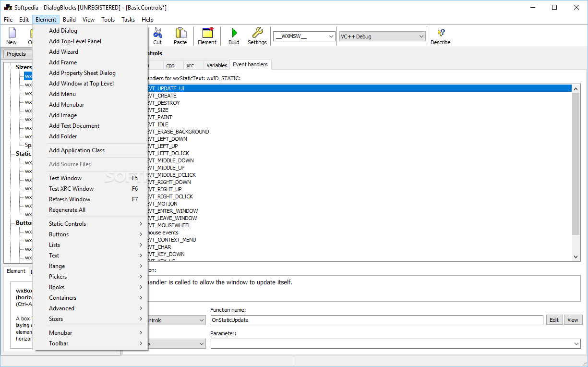Choose Add Property Sheet Dialog

tap(90, 73)
